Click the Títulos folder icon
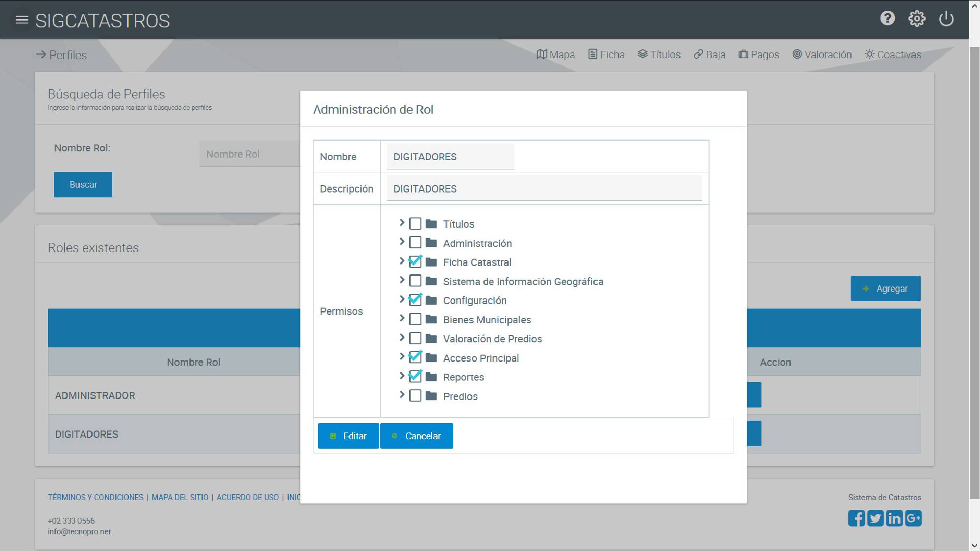 431,224
